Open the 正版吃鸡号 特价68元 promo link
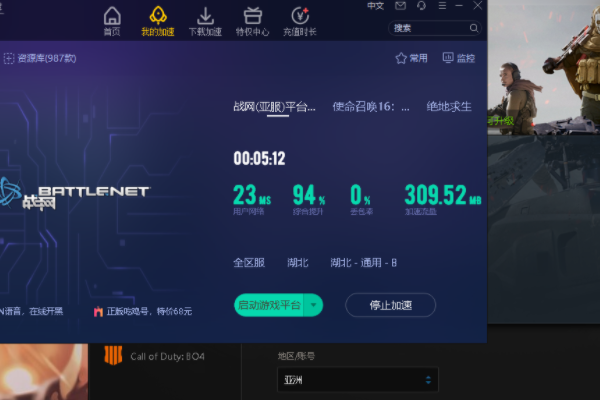600x400 pixels. pos(143,312)
